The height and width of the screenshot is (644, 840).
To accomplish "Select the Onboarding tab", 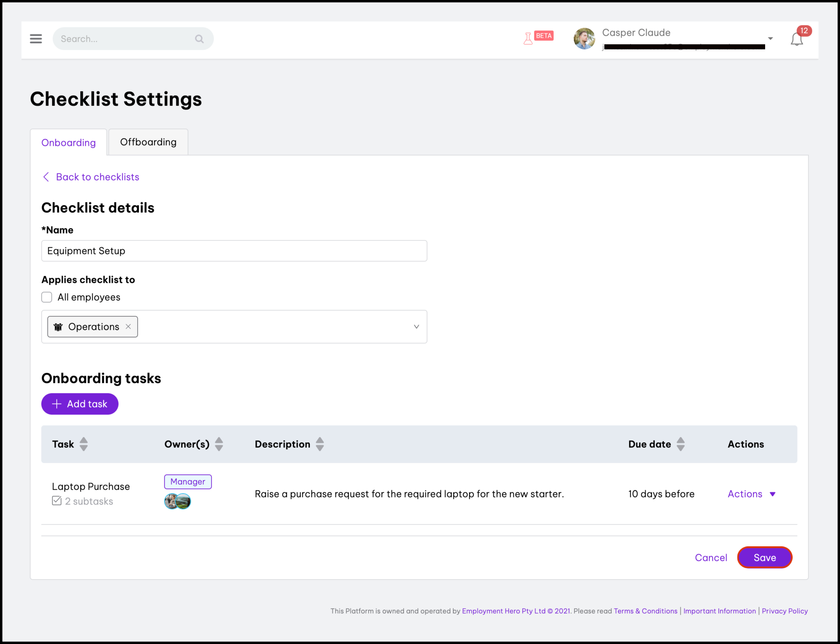I will (x=68, y=143).
